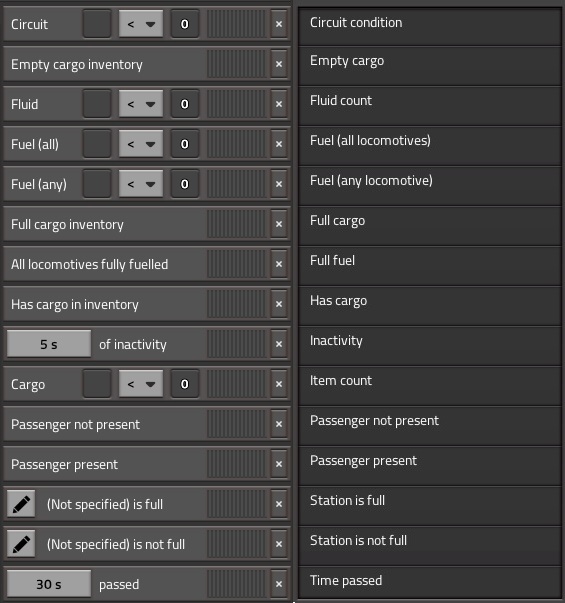This screenshot has height=603, width=565.
Task: Click the 30 s time button
Action: (x=49, y=584)
